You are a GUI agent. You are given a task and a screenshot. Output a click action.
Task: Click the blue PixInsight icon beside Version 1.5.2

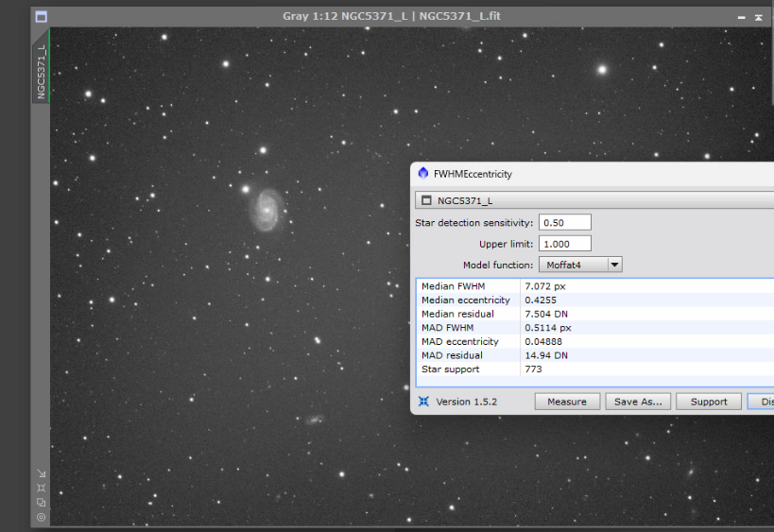click(423, 402)
